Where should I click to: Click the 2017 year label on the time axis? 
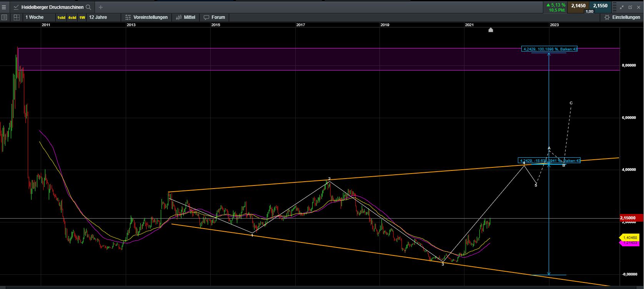pyautogui.click(x=301, y=25)
